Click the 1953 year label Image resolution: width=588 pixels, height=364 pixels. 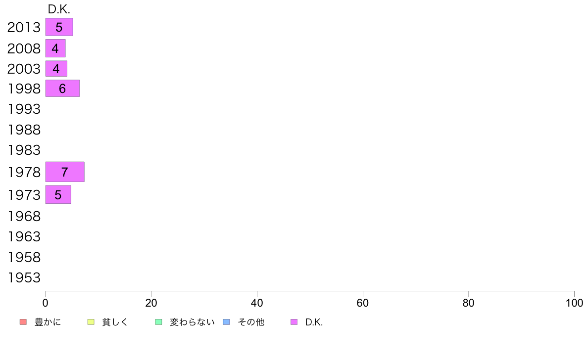[24, 278]
